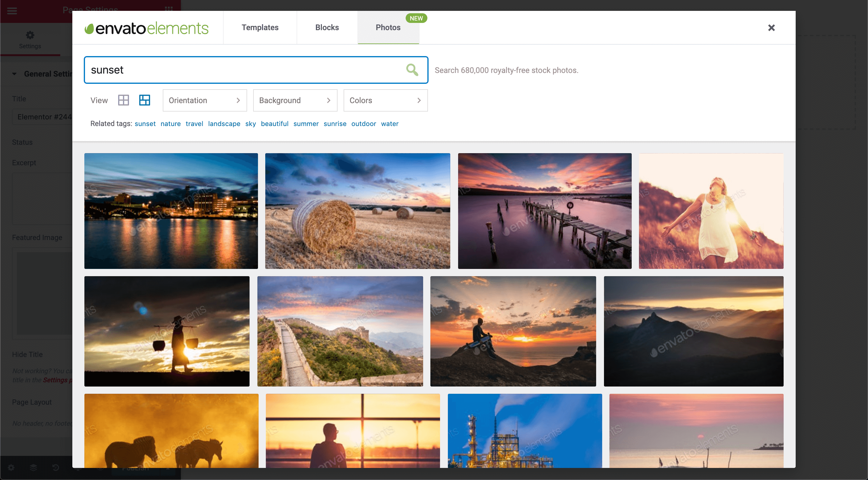Switch to the Blocks tab
This screenshot has width=868, height=480.
[x=327, y=28]
